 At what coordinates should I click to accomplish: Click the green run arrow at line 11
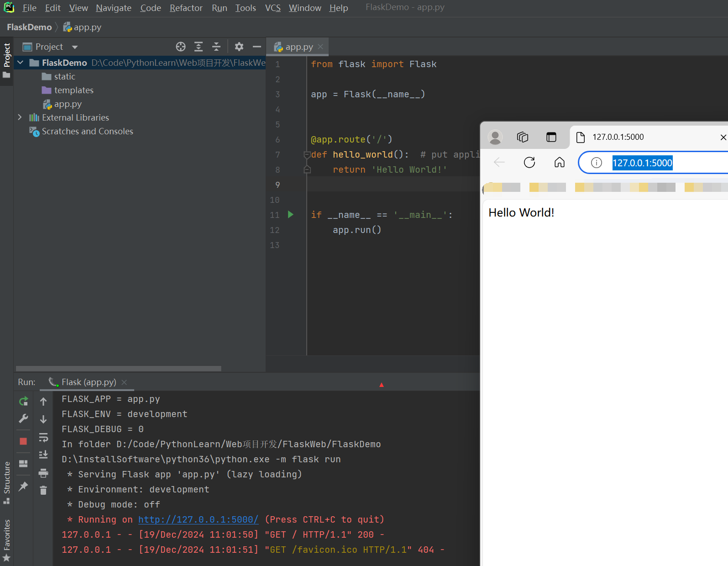291,215
